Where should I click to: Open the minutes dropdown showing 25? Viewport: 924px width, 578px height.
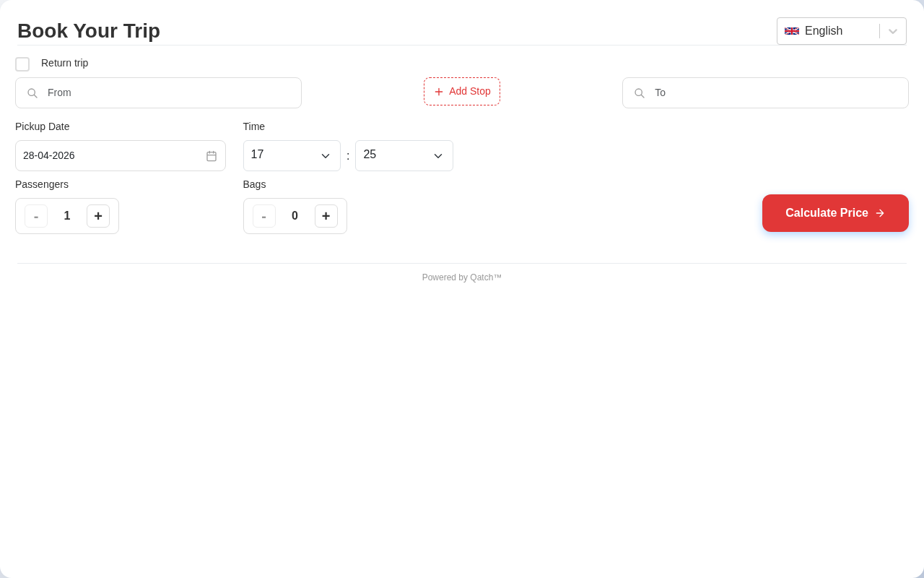404,155
